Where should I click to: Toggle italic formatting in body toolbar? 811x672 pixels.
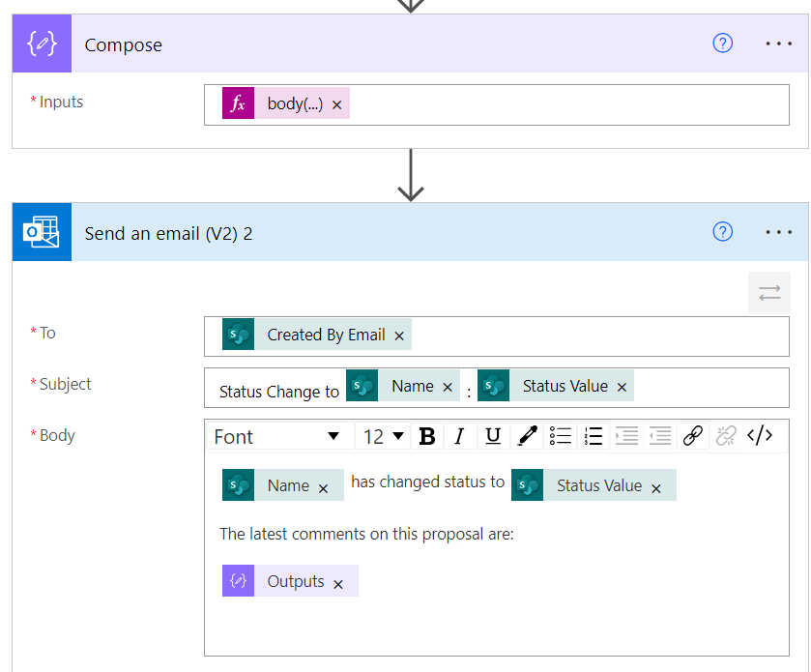pos(459,437)
